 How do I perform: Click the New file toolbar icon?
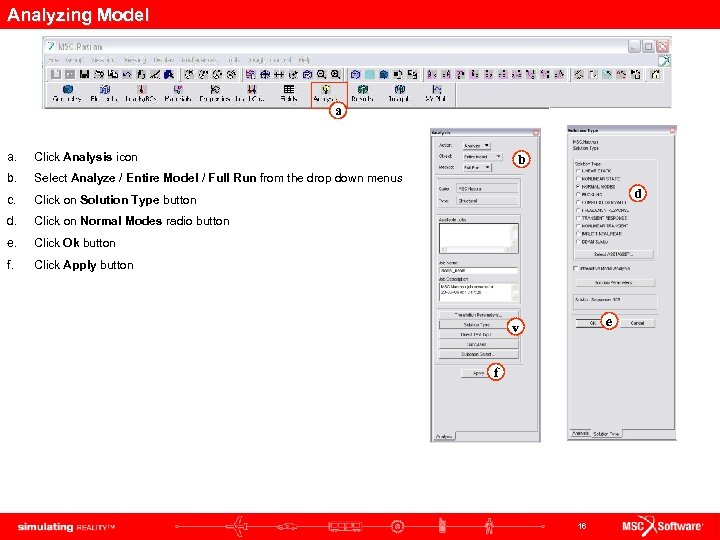pos(56,74)
